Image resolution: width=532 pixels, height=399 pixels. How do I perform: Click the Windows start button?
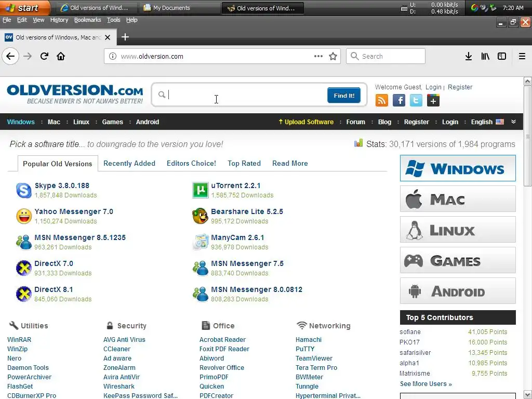25,8
